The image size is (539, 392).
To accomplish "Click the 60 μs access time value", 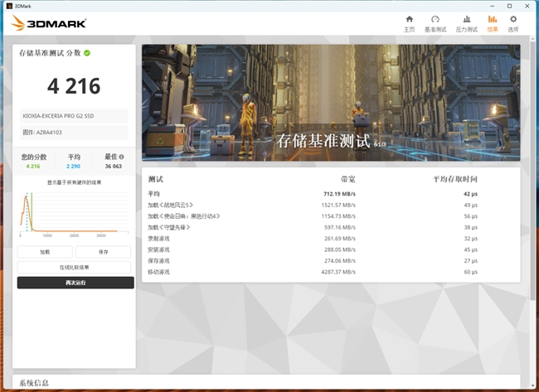I will [x=471, y=272].
